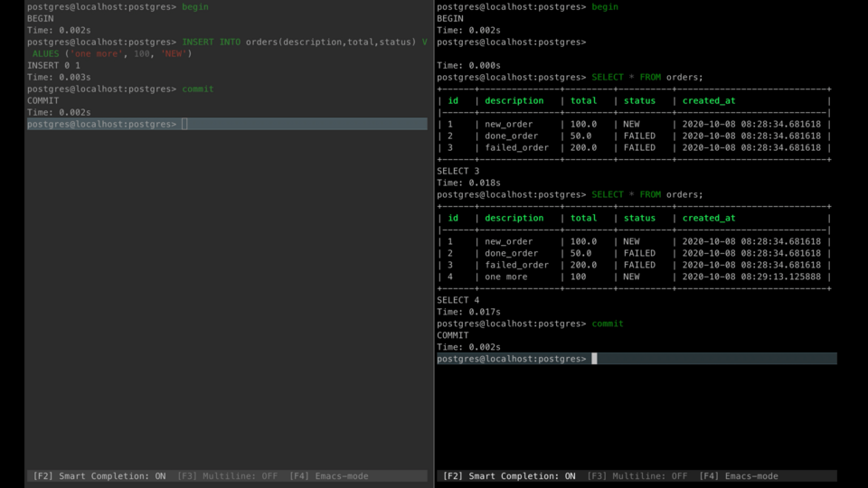Click 'new_order' cell in the first result table
The image size is (868, 488).
[508, 125]
